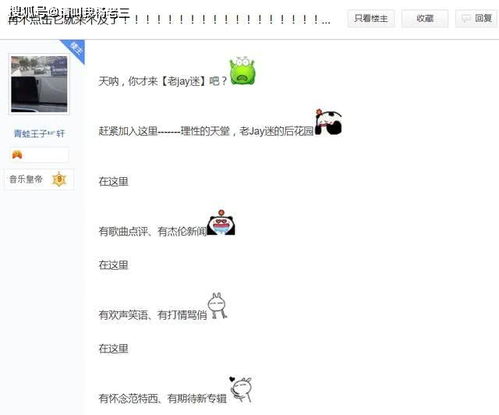The image size is (499, 415).
Task: Click the orange badge icon under username
Action: coord(17,155)
